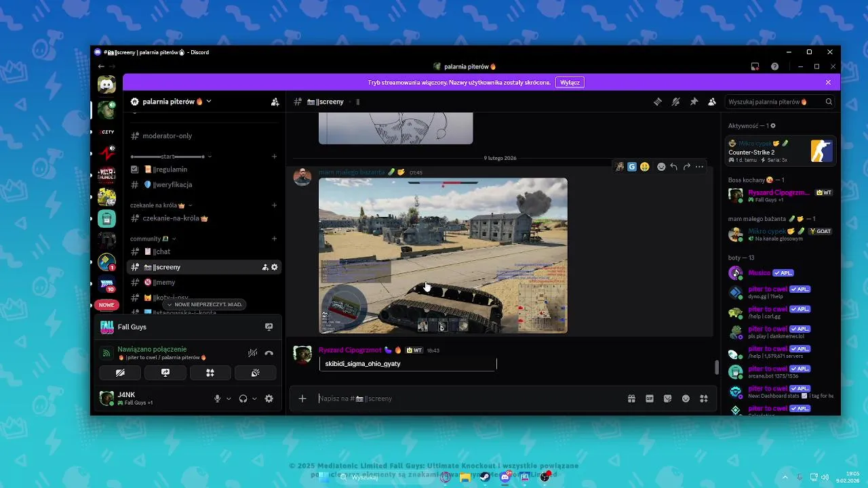
Task: Jump to new unread messages pill
Action: coord(205,305)
